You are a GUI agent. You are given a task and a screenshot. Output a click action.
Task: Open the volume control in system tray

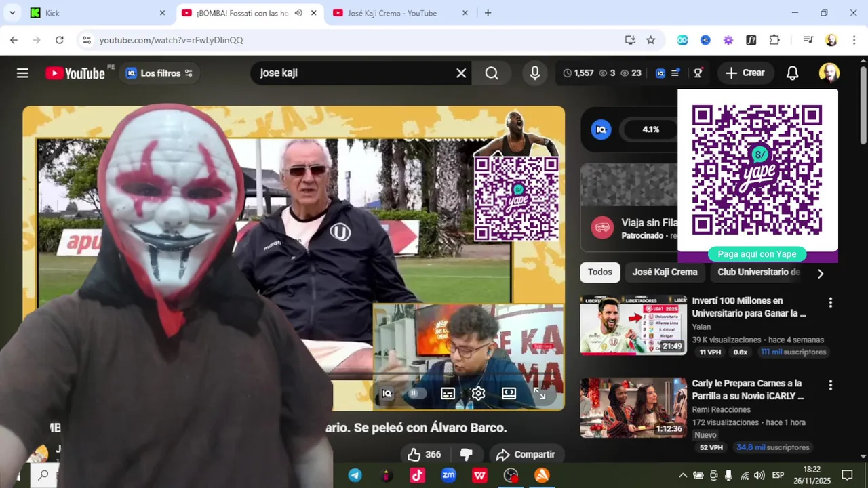[x=759, y=475]
